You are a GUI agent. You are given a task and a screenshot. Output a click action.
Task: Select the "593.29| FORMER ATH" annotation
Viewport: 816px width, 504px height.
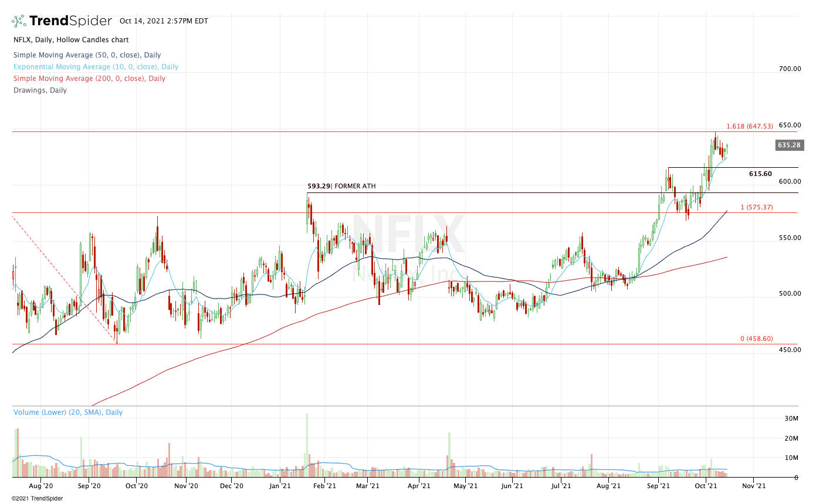341,187
